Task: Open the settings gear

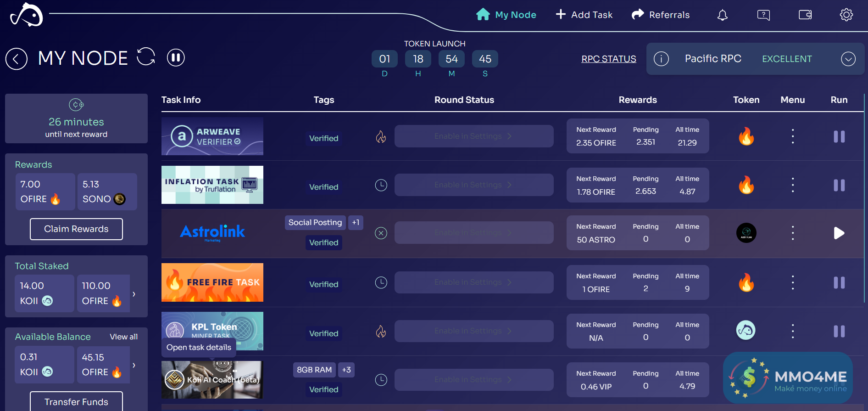Action: point(846,15)
